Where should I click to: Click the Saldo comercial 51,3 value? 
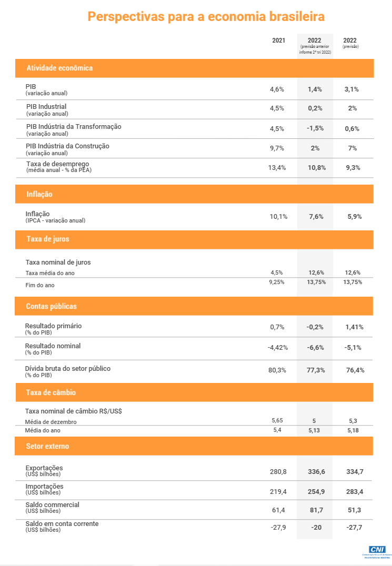[x=354, y=510]
